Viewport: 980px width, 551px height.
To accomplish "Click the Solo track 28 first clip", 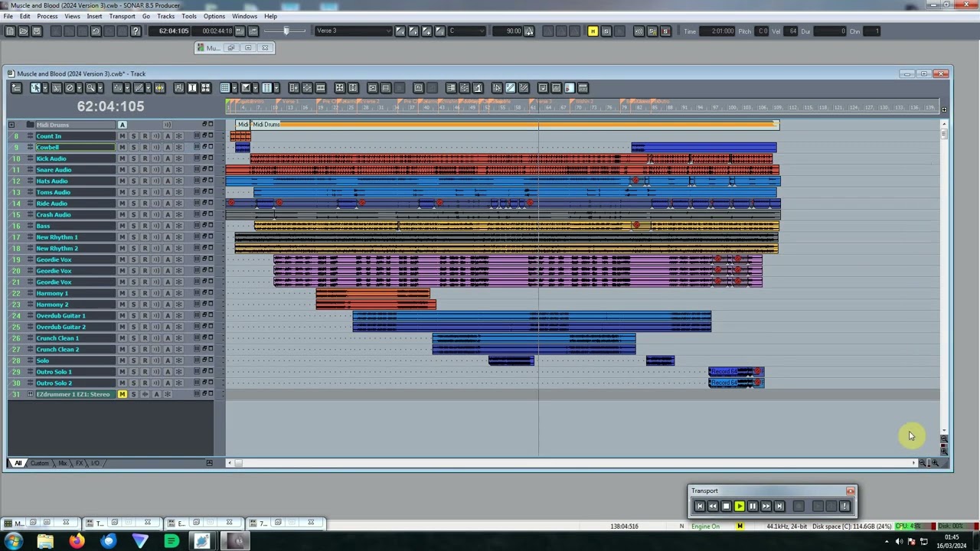I will pos(511,360).
